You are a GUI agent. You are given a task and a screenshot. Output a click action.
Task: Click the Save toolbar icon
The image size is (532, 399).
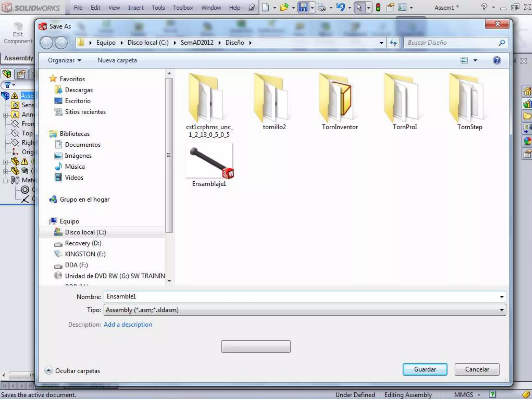point(303,7)
